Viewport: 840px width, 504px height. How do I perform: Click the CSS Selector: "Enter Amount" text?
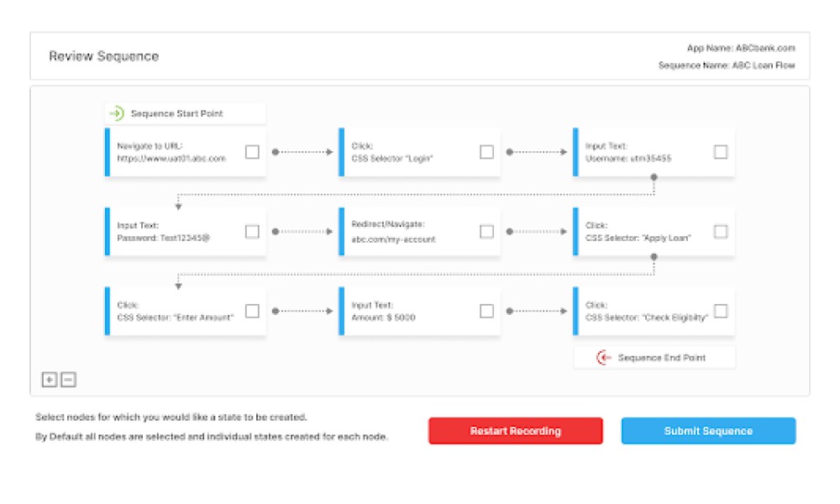point(176,317)
